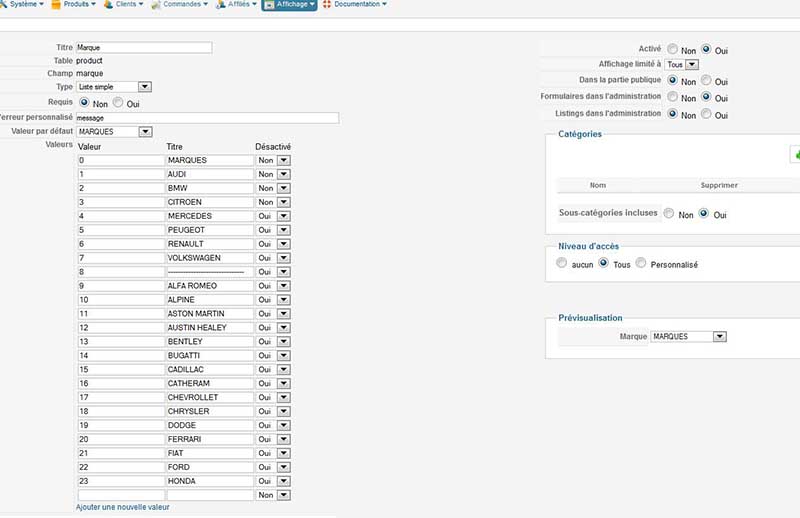Set 'Formulaires dans l'administration' to Non
Screen dimensions: 800x518
[x=672, y=96]
